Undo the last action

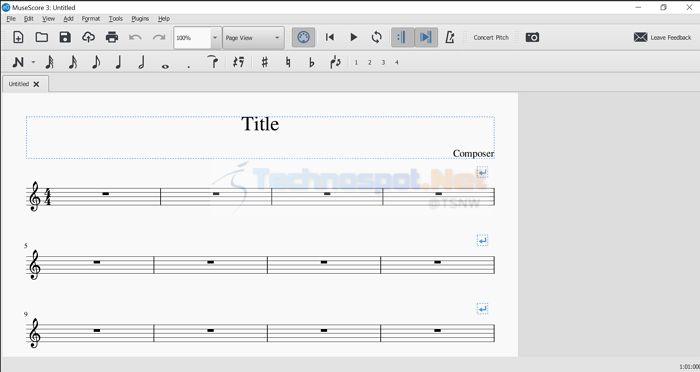[135, 38]
